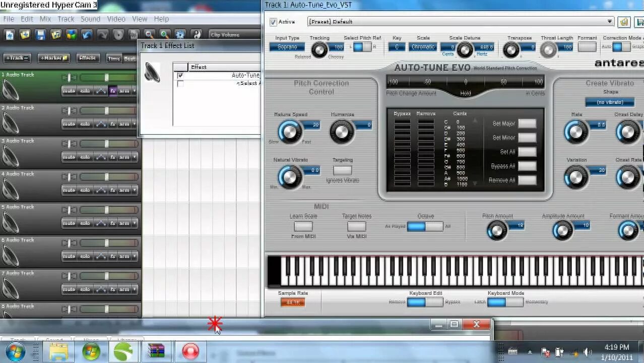
Task: Toggle the Select Pitch Ref L/R switch
Action: [361, 47]
